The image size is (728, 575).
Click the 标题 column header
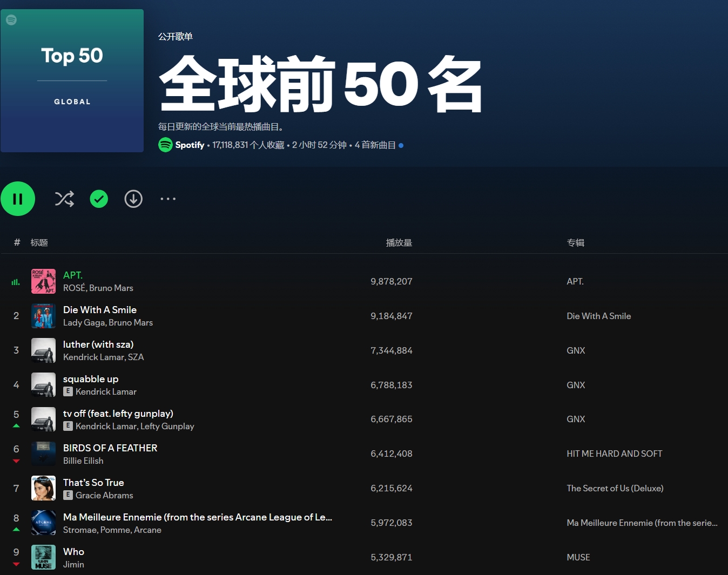pyautogui.click(x=39, y=243)
